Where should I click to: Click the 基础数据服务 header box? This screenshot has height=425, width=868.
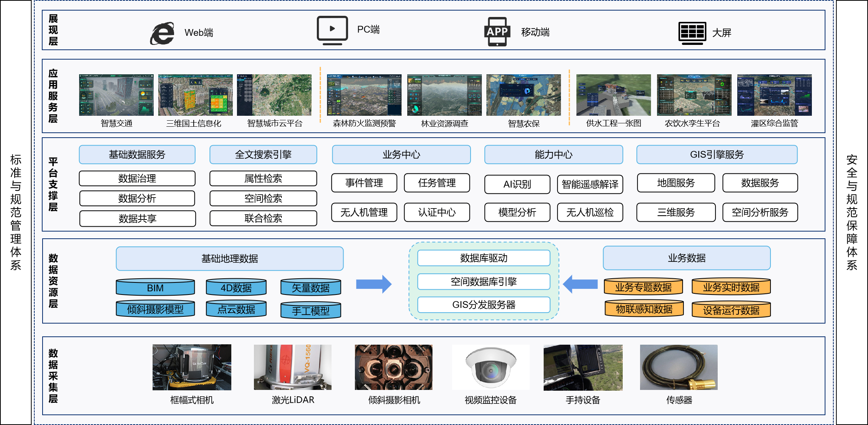[137, 155]
